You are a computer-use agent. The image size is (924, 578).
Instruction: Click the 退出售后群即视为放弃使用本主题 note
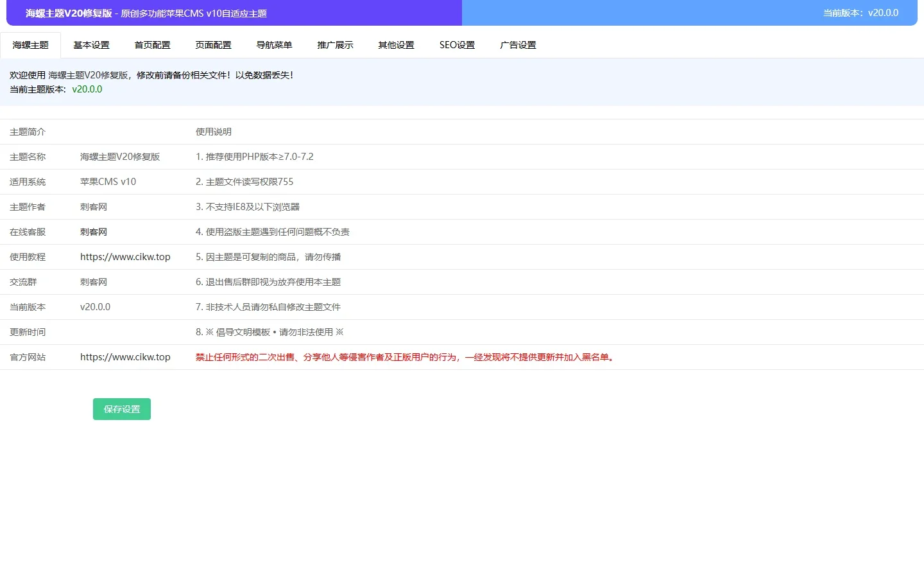(x=268, y=282)
